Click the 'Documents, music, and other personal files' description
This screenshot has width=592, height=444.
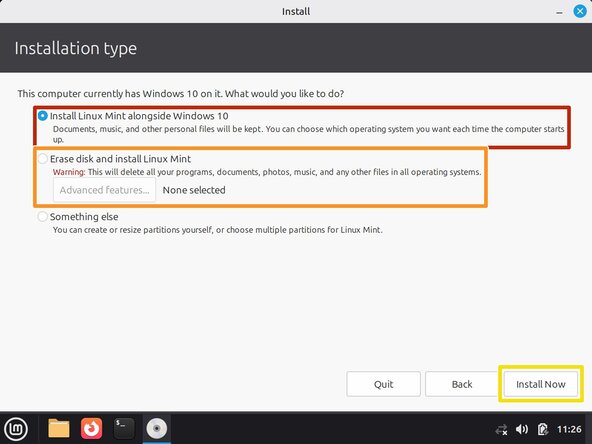(x=308, y=134)
